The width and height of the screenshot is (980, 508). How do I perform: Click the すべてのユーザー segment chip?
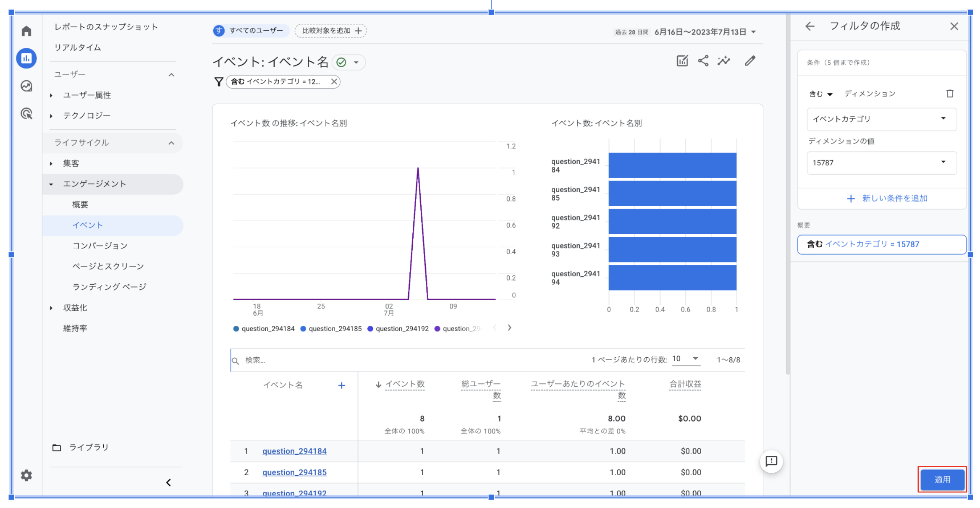(250, 31)
